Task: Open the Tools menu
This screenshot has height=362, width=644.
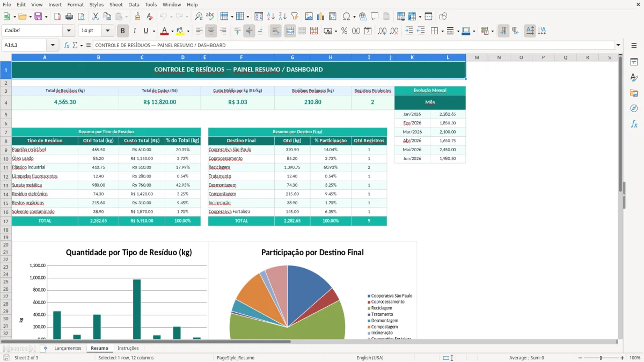Action: pyautogui.click(x=151, y=4)
